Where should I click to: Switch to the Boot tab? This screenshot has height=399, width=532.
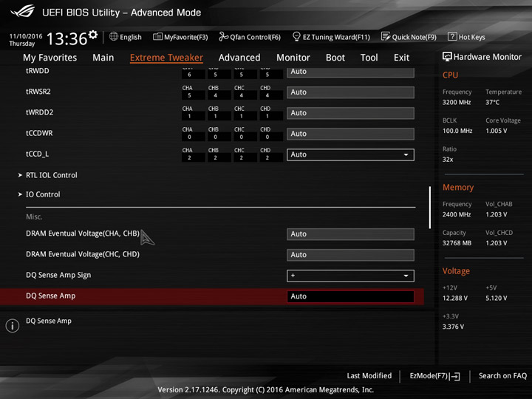point(335,58)
